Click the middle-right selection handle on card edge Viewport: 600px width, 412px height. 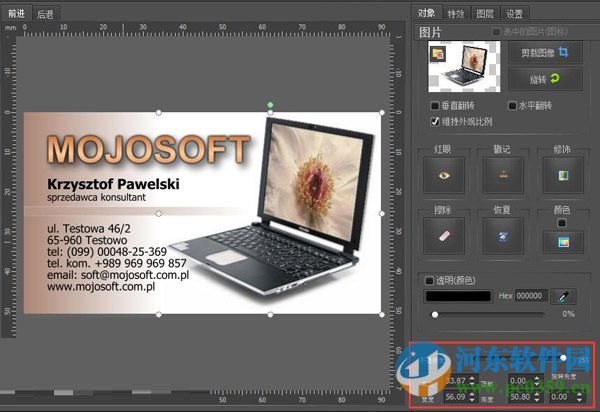[382, 213]
